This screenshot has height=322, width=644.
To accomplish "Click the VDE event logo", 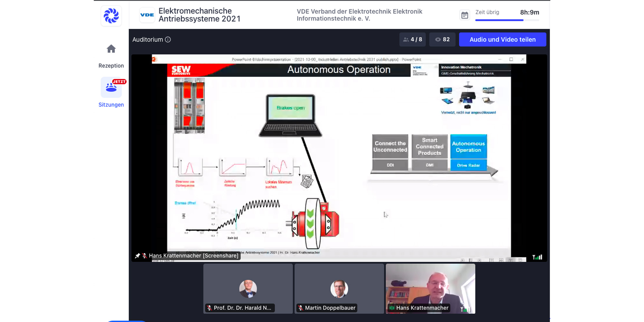I will click(147, 15).
